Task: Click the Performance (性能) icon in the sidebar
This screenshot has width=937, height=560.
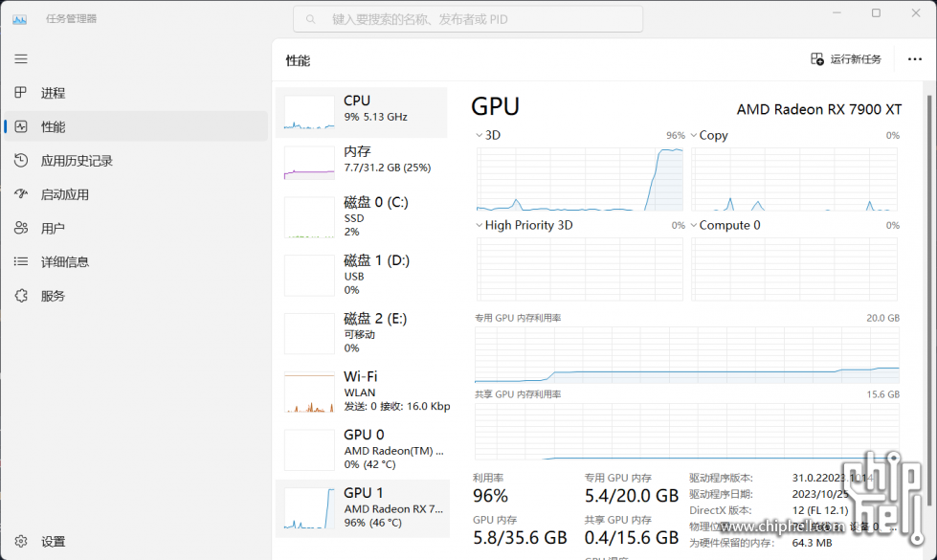Action: [x=21, y=126]
